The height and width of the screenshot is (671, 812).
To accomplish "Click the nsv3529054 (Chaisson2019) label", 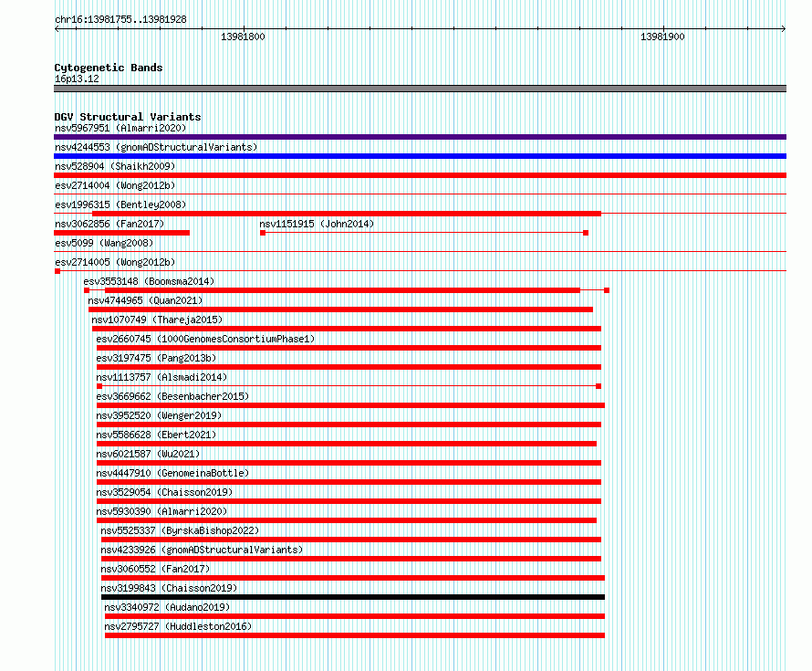I will coord(164,492).
